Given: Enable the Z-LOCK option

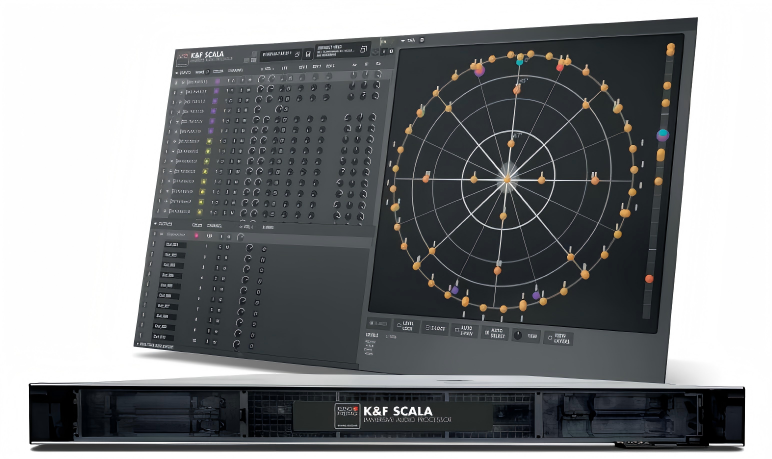Looking at the screenshot, I should click(436, 327).
